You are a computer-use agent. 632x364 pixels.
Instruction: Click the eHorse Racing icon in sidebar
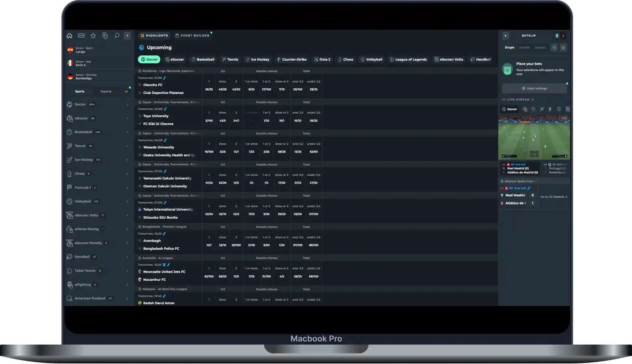click(x=69, y=229)
